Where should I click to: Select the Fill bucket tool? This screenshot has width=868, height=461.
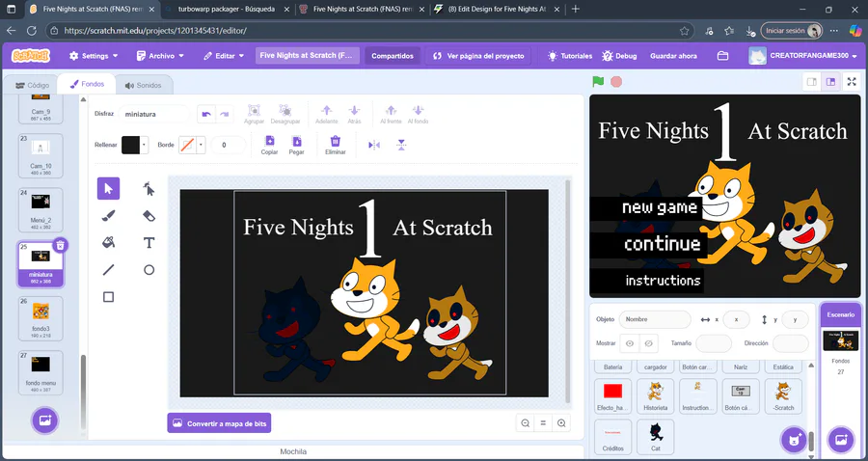pos(108,242)
